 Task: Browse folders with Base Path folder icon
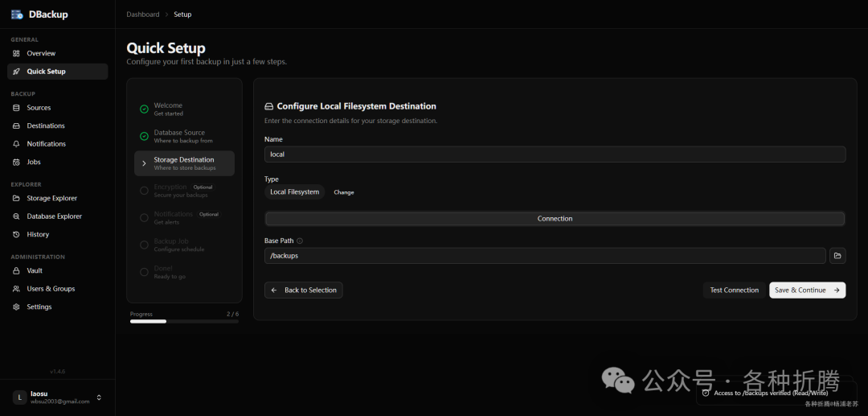(x=837, y=256)
